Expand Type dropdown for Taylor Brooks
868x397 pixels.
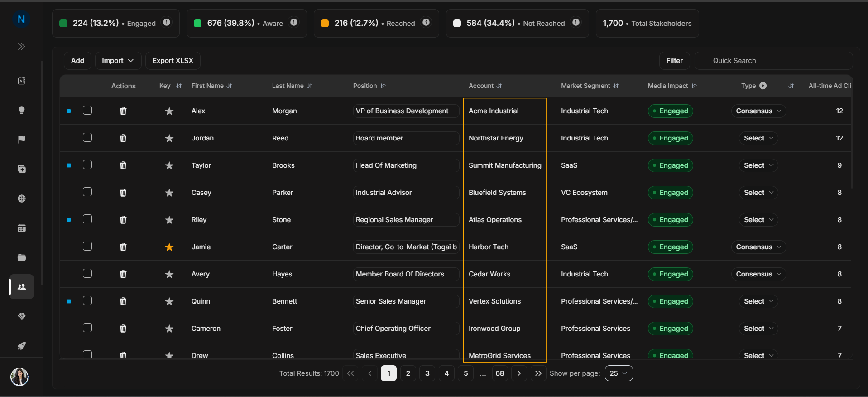click(758, 165)
